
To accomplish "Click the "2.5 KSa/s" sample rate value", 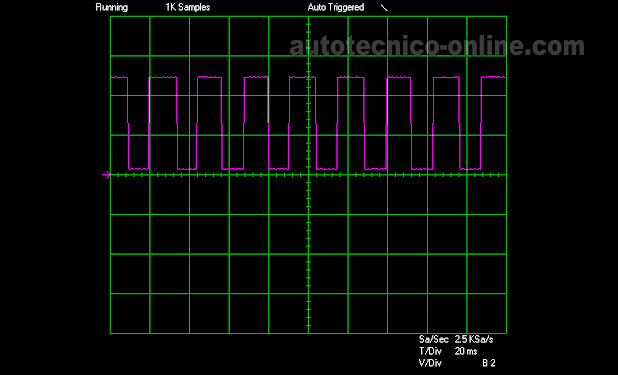I will 474,339.
